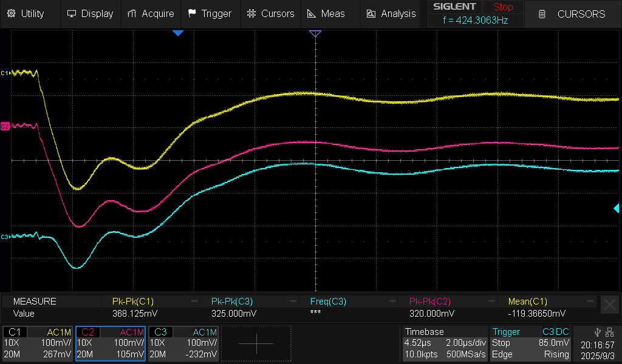622x364 pixels.
Task: Toggle the C1 channel box
Action: tap(38, 343)
